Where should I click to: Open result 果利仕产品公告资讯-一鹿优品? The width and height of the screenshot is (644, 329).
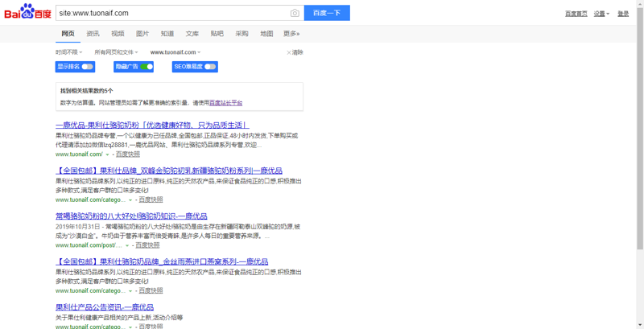click(105, 307)
